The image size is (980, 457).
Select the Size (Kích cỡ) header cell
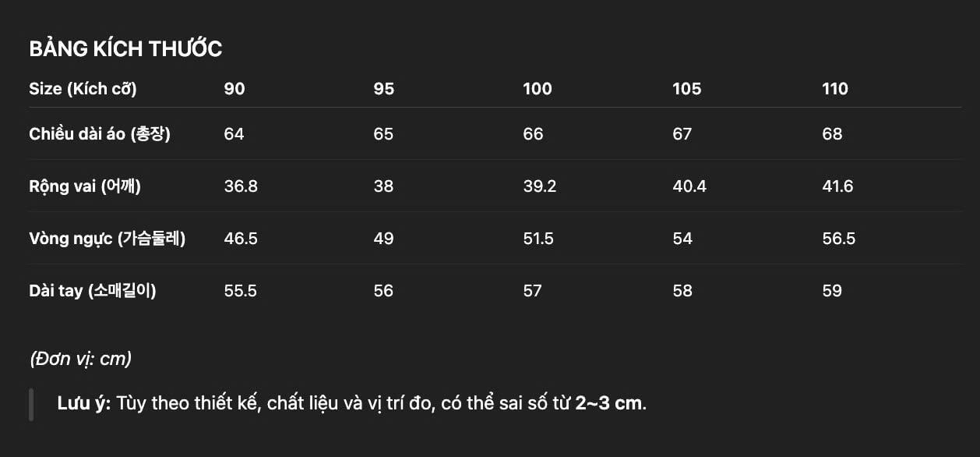[83, 89]
